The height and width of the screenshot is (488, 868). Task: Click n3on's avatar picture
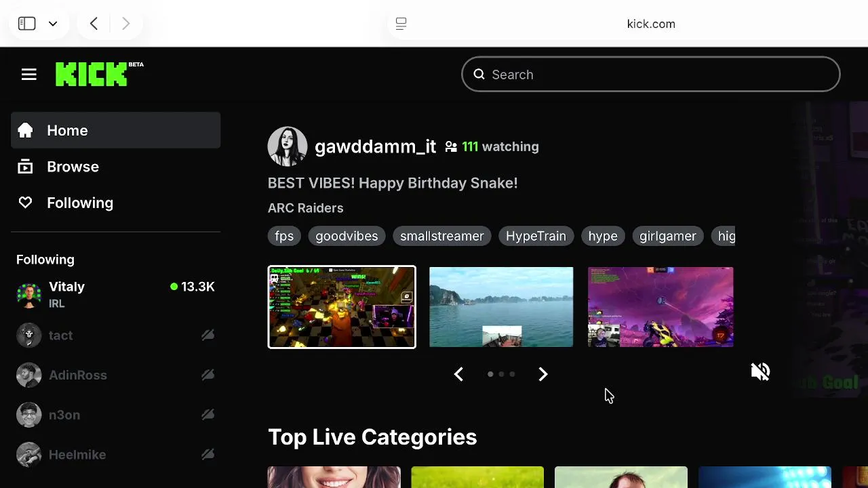click(x=28, y=415)
